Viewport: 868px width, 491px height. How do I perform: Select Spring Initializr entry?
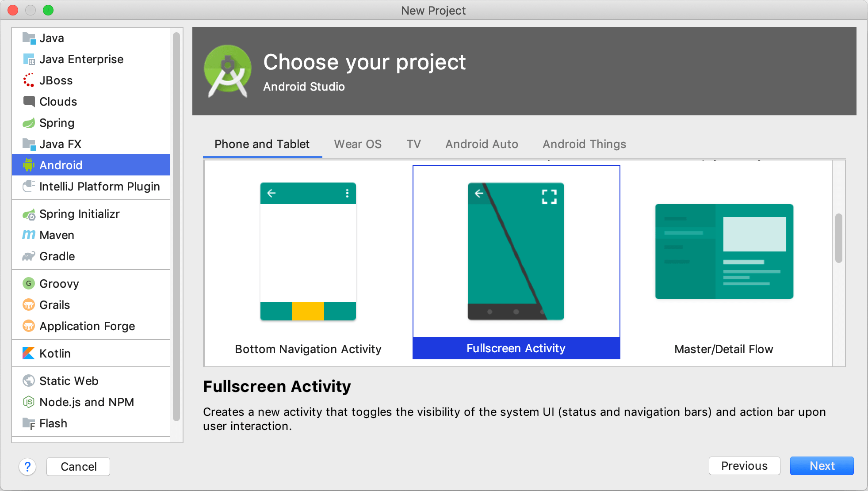(91, 214)
